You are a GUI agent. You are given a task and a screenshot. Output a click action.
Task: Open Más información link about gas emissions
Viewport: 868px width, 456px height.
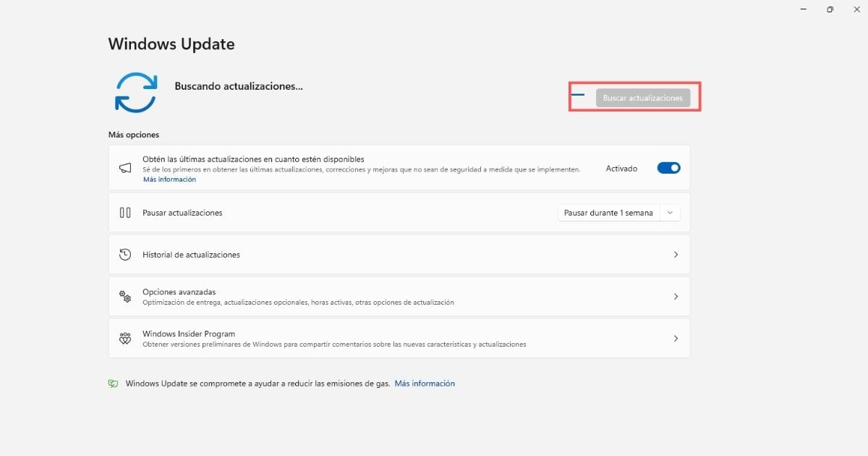425,384
